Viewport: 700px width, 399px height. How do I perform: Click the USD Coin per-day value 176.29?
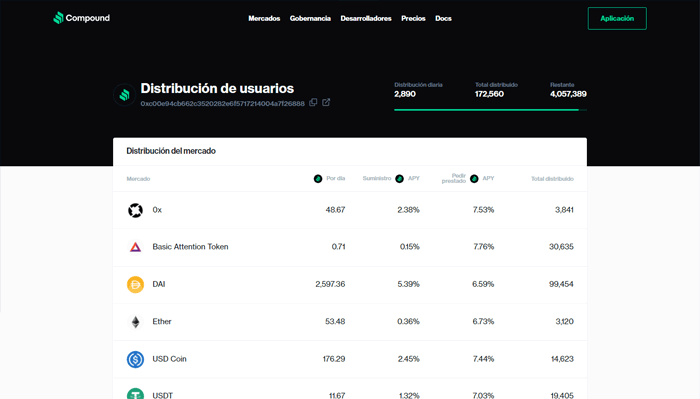point(334,359)
